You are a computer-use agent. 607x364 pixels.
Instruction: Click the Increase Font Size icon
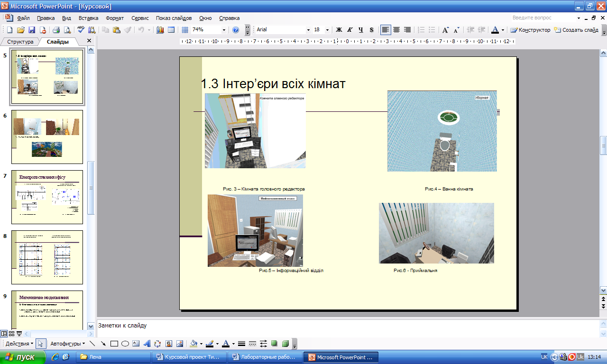[x=445, y=30]
